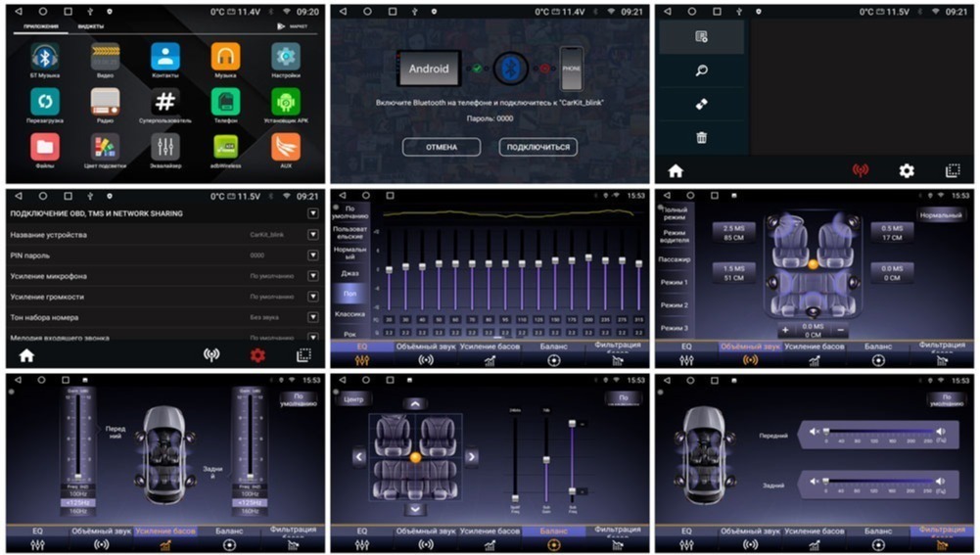The image size is (980, 555).
Task: Tap the Android head unit image in pairing dialog
Action: point(428,69)
